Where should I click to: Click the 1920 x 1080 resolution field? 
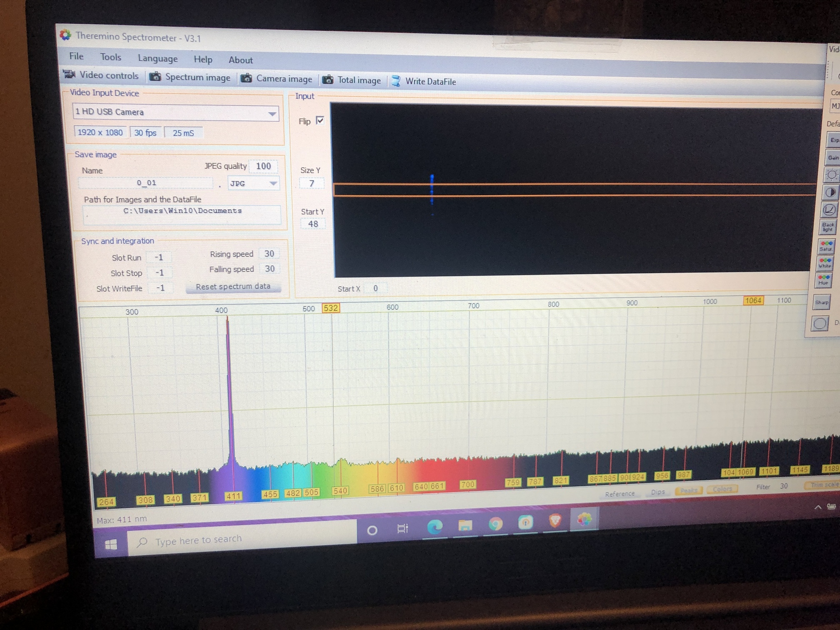pyautogui.click(x=100, y=132)
